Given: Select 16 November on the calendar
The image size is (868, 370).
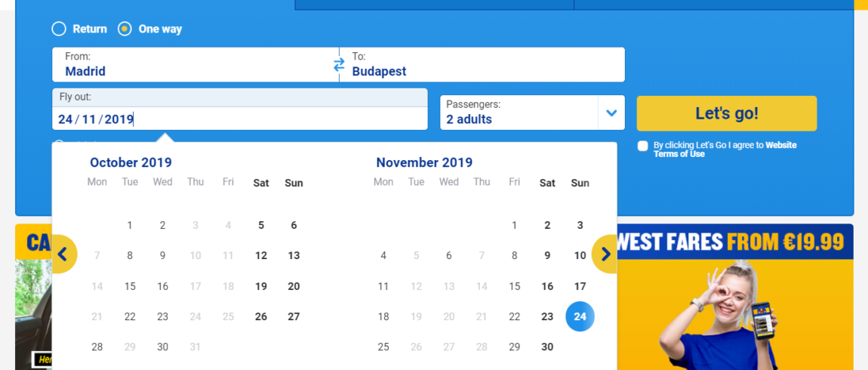Looking at the screenshot, I should pos(547,286).
